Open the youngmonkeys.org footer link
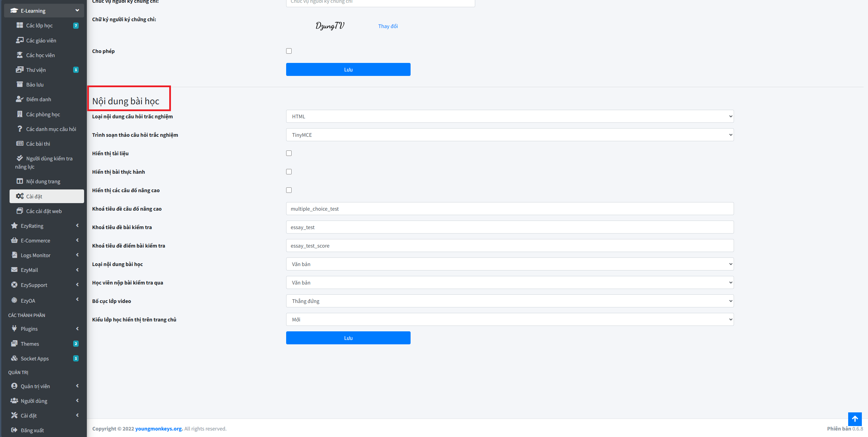The image size is (868, 437). coord(159,428)
